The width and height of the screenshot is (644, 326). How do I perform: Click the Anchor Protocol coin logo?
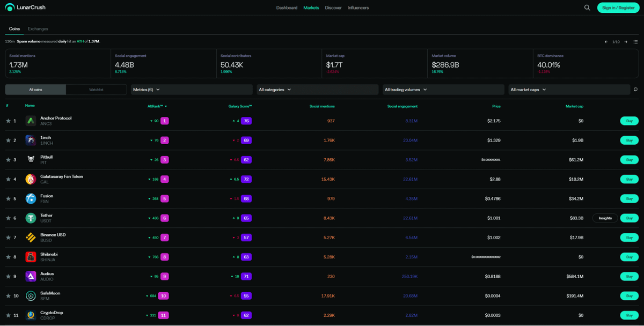click(x=31, y=121)
